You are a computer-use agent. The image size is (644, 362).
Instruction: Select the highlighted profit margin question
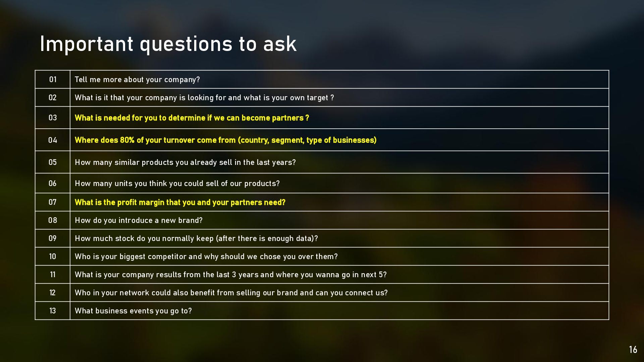[x=180, y=202]
